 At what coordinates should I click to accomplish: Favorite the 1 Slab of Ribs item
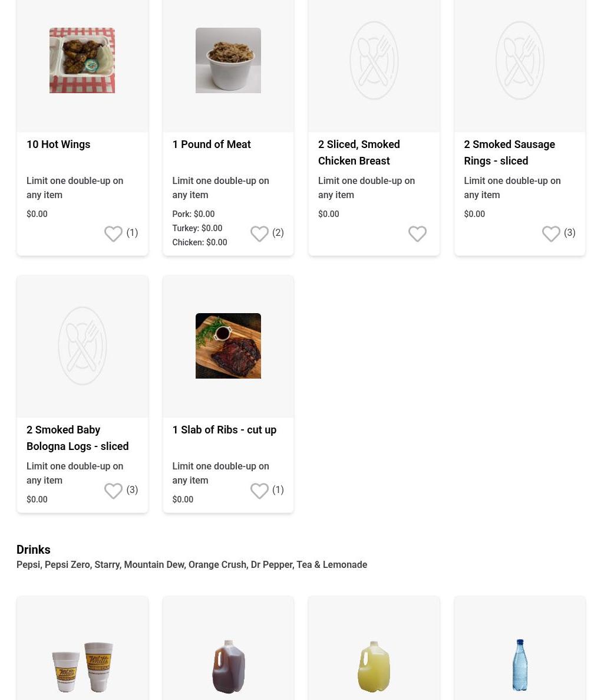[x=259, y=491]
